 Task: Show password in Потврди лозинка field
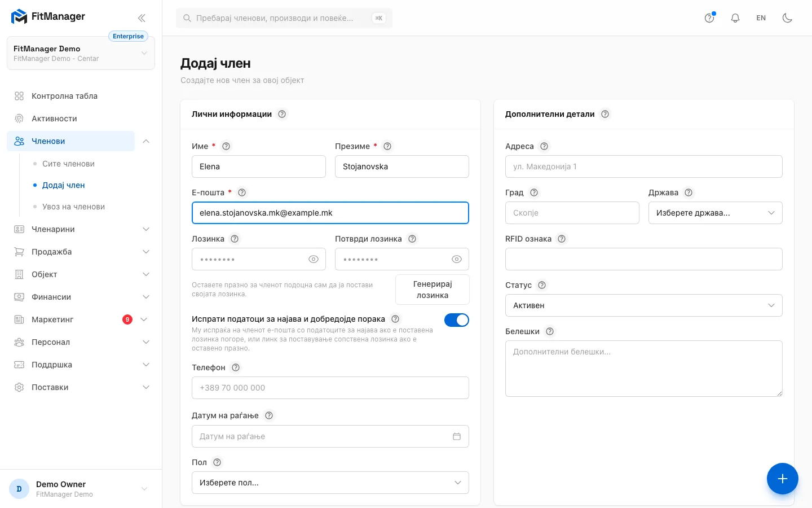pyautogui.click(x=457, y=259)
